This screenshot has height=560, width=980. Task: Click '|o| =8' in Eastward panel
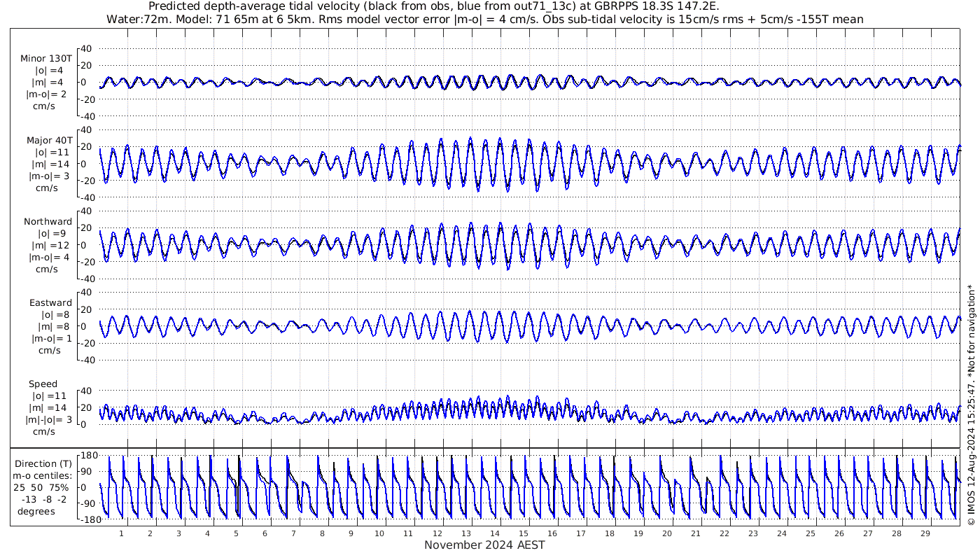pos(55,314)
